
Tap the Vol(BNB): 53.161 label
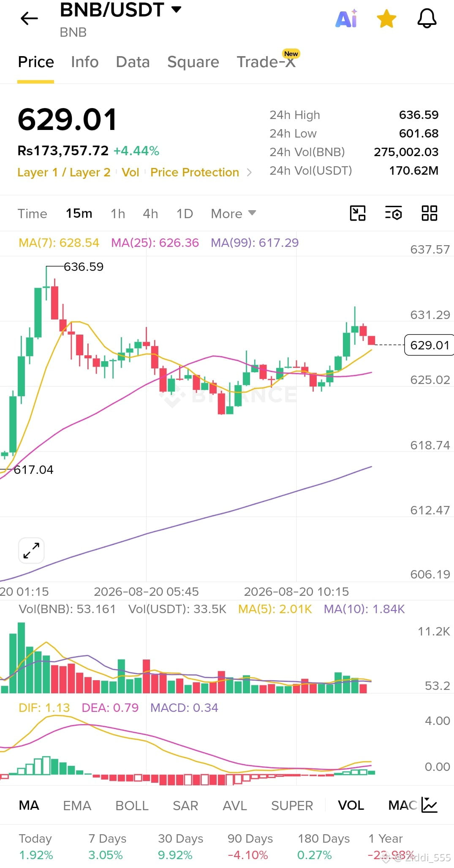(67, 609)
